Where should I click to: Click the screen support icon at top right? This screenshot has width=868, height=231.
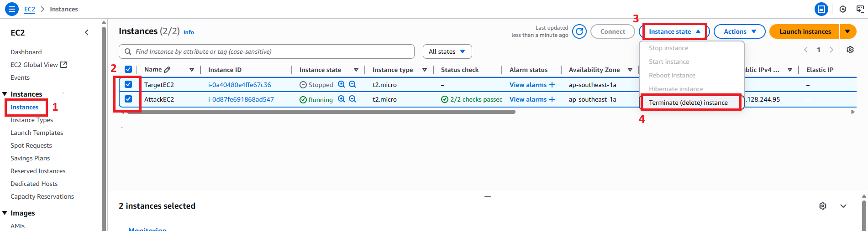point(860,9)
